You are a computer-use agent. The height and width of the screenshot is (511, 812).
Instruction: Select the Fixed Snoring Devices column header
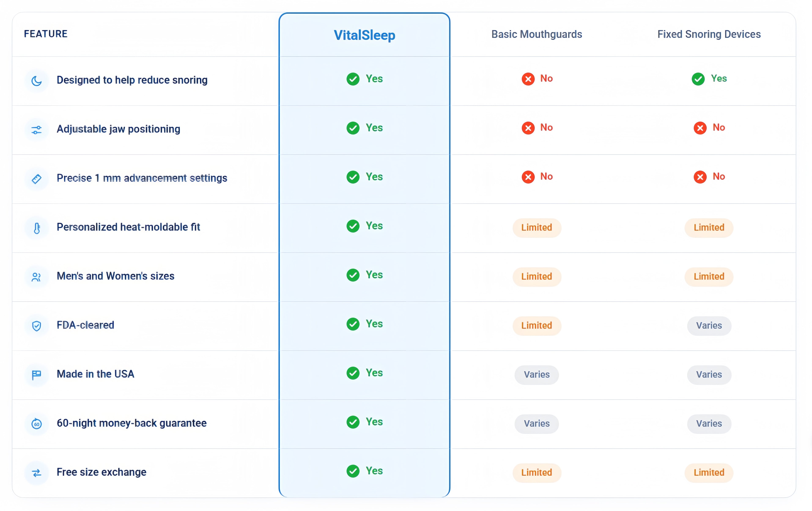point(709,34)
